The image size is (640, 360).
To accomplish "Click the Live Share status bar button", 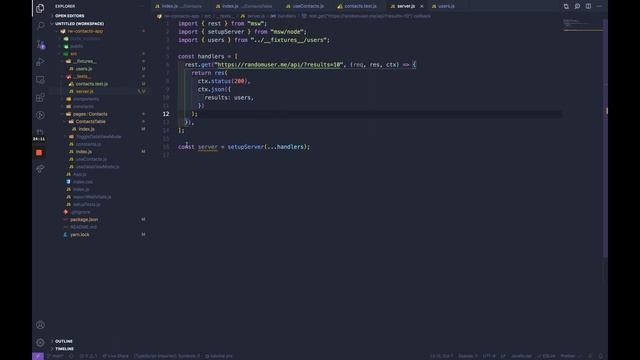I will 116,356.
